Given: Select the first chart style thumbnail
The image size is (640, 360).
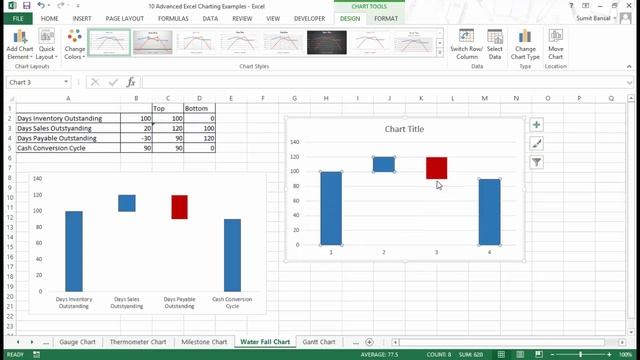Looking at the screenshot, I should click(109, 42).
